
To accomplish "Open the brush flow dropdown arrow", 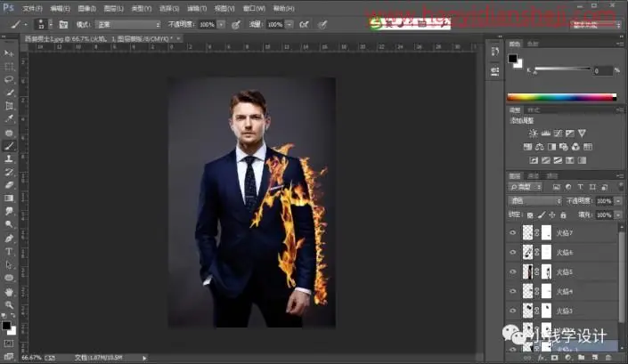I will pyautogui.click(x=290, y=25).
